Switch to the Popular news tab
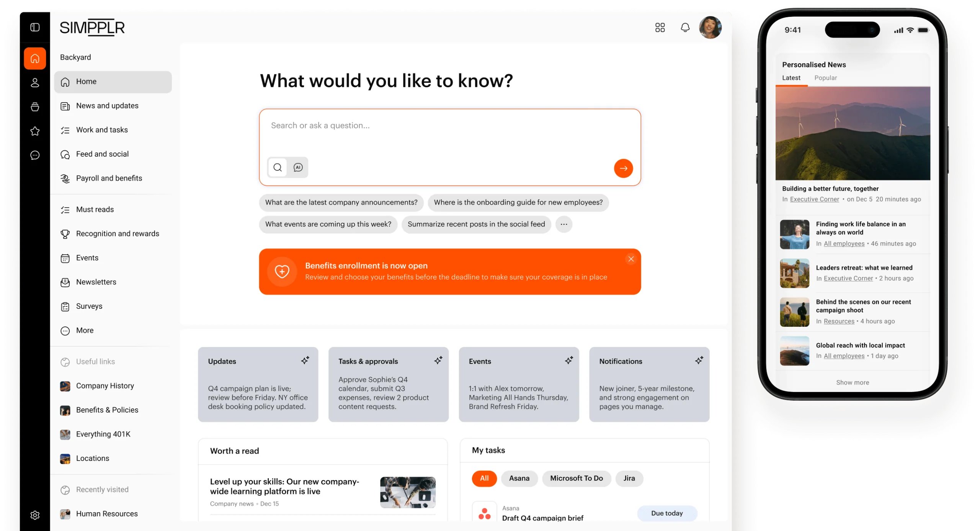This screenshot has height=531, width=980. 825,78
